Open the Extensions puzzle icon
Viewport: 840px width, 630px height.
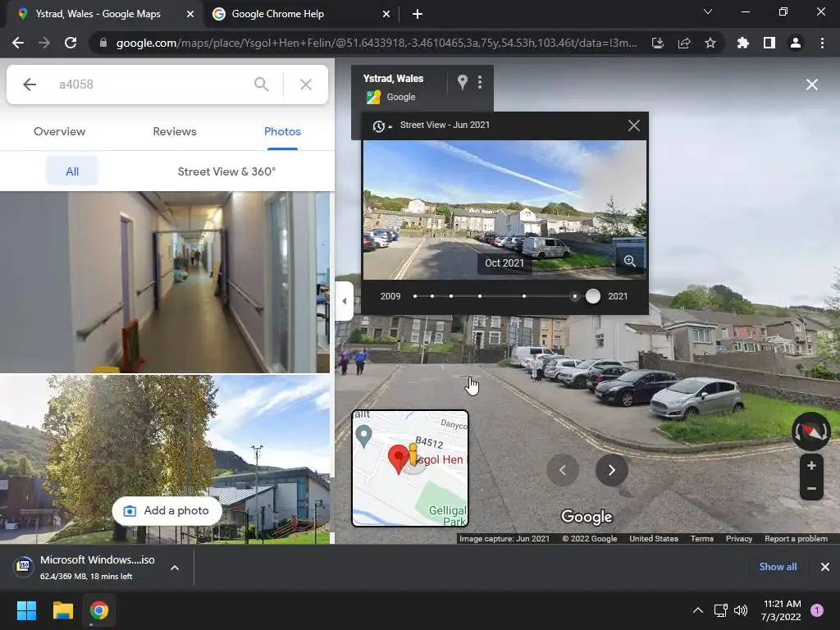point(742,43)
